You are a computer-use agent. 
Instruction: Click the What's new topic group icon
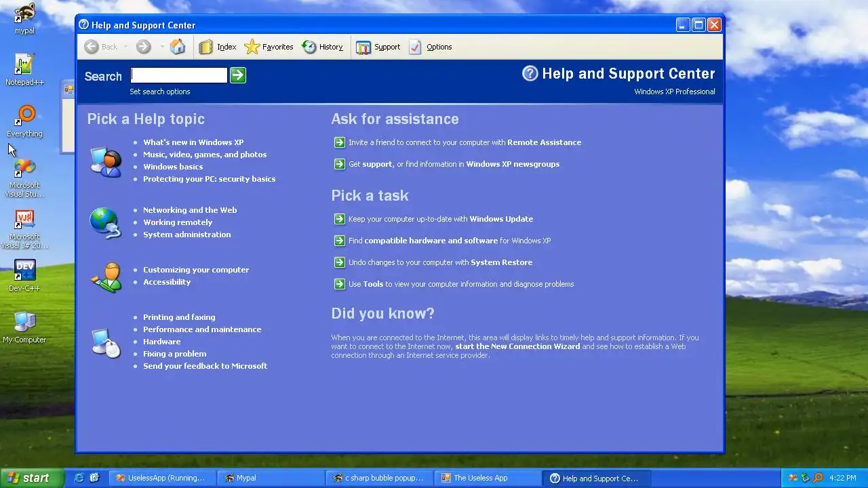point(106,161)
